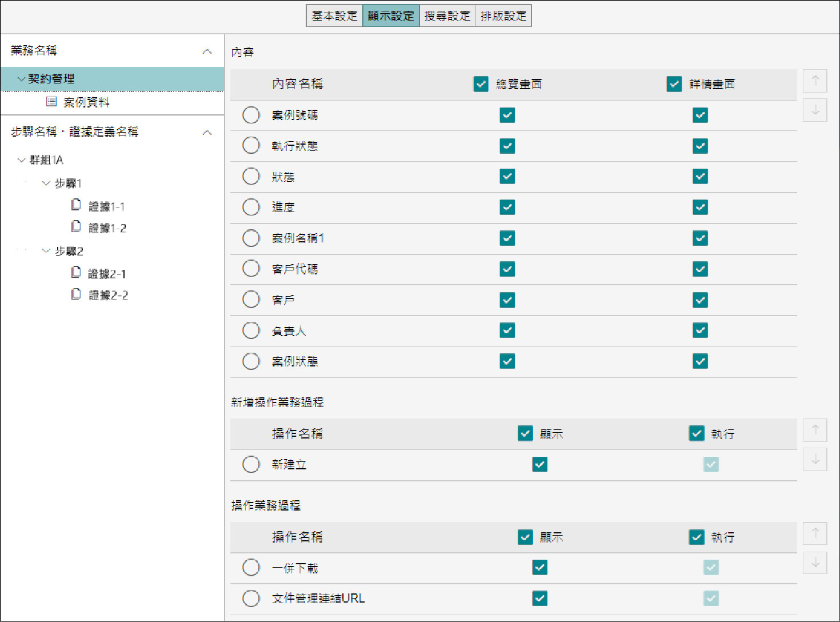The height and width of the screenshot is (622, 840).
Task: Click move up arrow in 新增操作業務過程 section
Action: pos(815,430)
